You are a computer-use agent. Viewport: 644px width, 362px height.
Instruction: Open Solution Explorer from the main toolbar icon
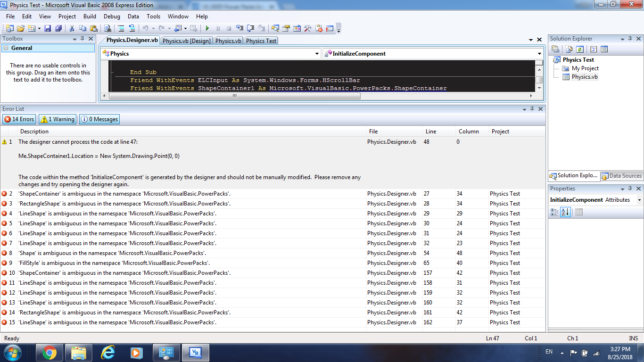tap(275, 28)
